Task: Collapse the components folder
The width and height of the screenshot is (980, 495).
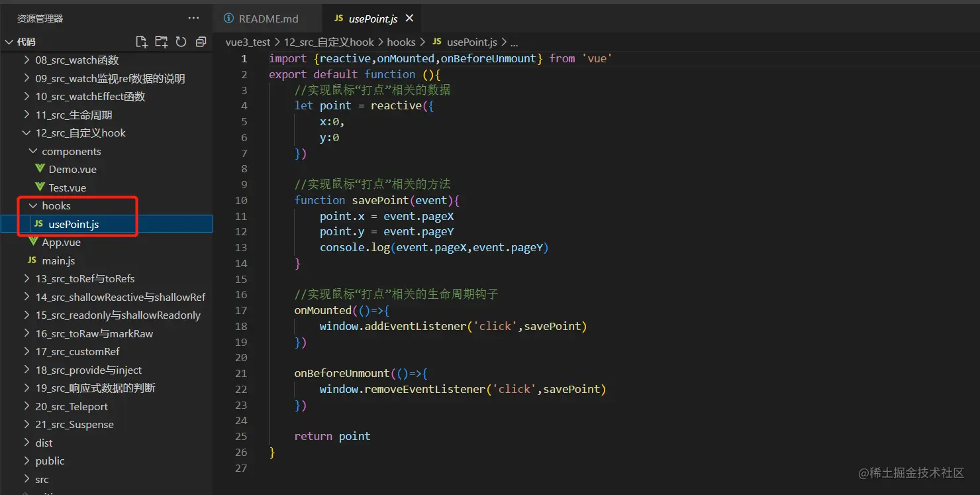Action: pos(33,151)
